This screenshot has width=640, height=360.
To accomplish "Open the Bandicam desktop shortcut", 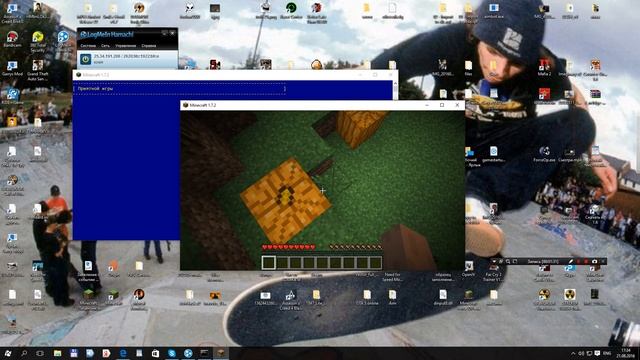I will pyautogui.click(x=12, y=39).
